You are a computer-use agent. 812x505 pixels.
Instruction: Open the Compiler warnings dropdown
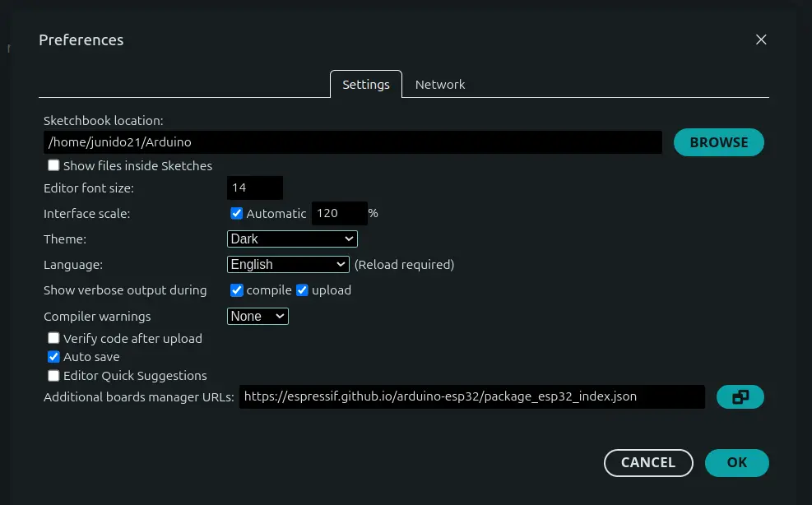click(x=257, y=316)
